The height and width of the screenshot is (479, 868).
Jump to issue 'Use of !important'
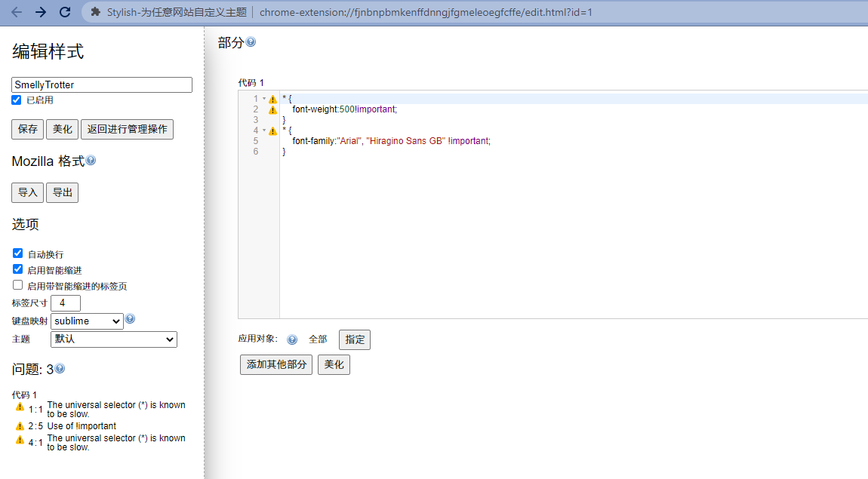click(82, 426)
